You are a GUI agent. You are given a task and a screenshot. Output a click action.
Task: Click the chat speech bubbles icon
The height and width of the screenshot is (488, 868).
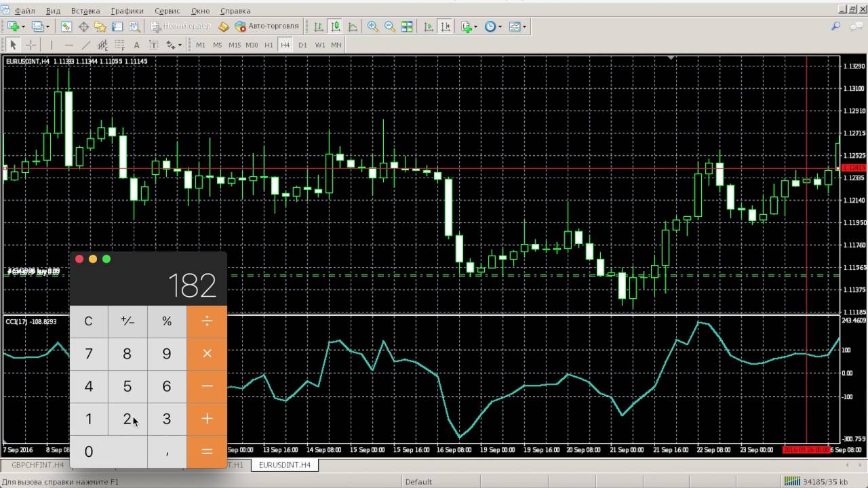click(x=858, y=26)
